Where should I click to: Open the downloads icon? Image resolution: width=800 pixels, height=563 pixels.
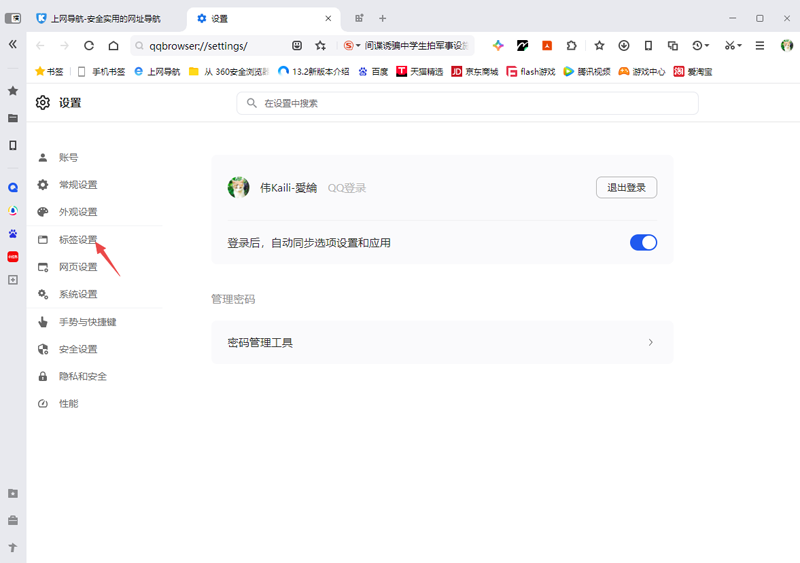623,46
